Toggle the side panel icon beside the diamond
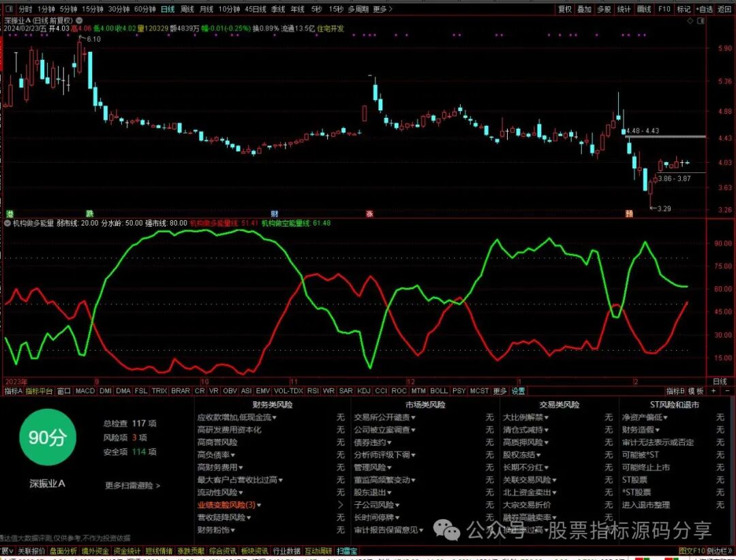The width and height of the screenshot is (736, 560). click(x=701, y=20)
